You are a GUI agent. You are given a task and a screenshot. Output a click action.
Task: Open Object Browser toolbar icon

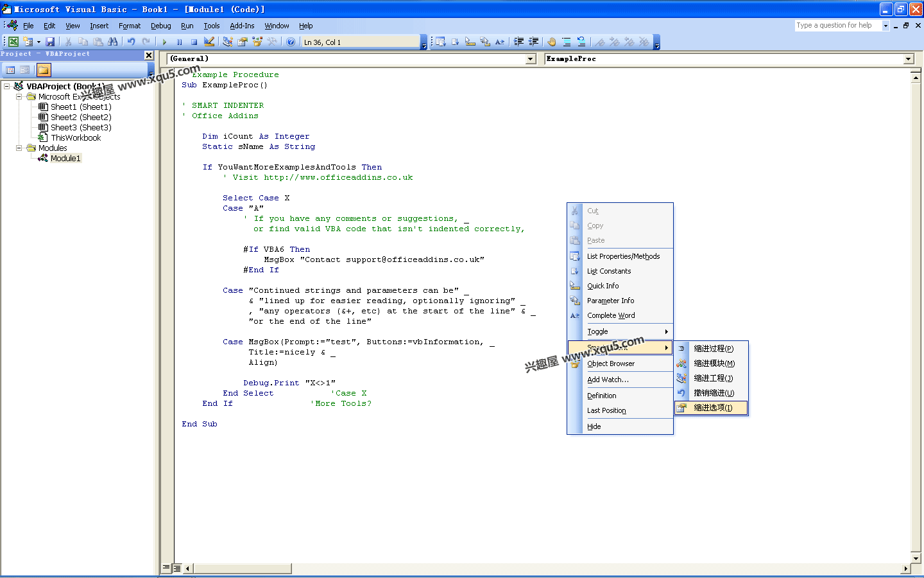coord(257,42)
